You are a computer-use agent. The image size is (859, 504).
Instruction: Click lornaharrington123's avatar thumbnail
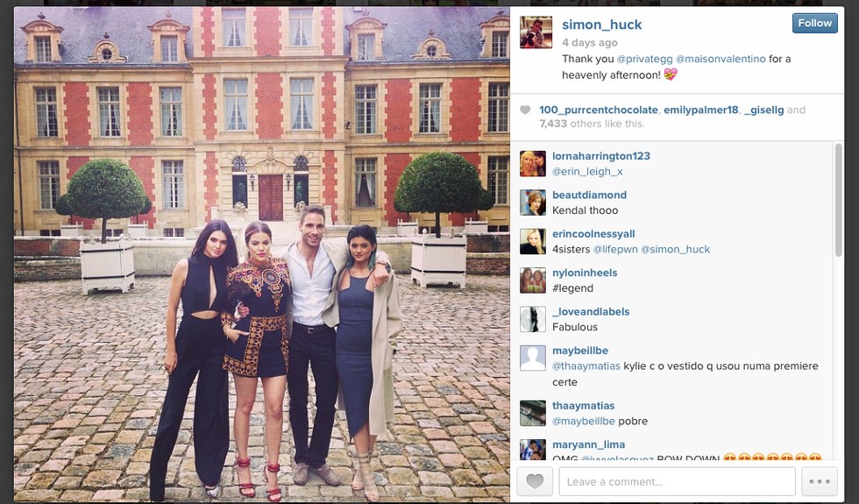533,163
